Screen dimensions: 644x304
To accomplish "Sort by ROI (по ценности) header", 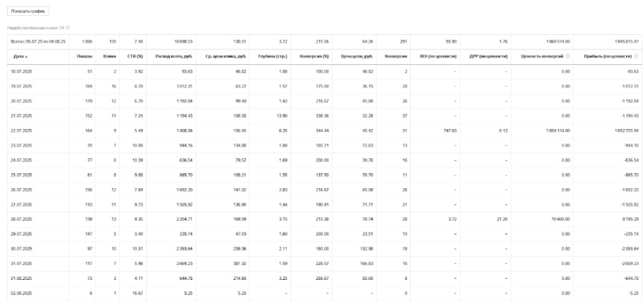I will click(x=438, y=56).
